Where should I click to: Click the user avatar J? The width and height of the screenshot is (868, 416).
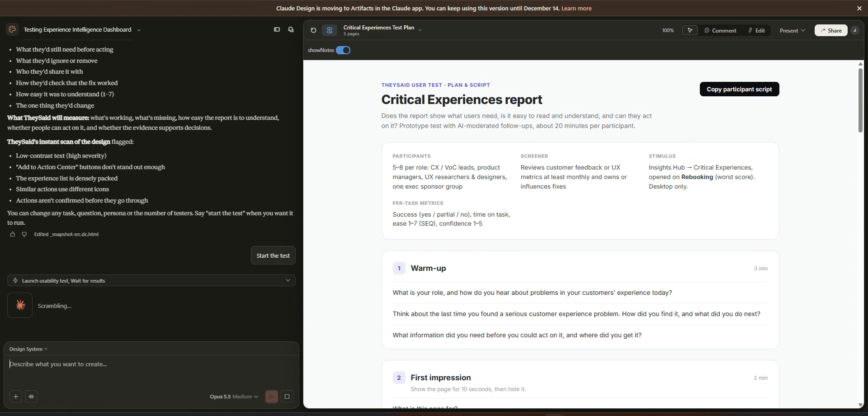(x=855, y=30)
